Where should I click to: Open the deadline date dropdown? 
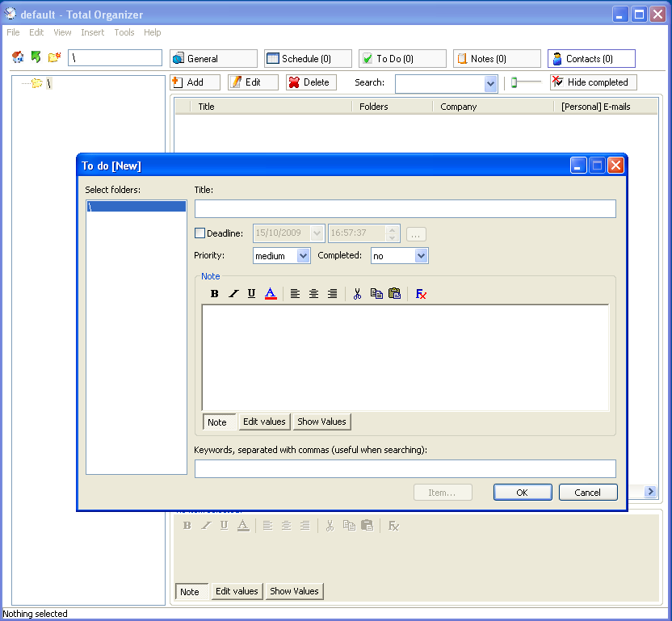[x=317, y=233]
